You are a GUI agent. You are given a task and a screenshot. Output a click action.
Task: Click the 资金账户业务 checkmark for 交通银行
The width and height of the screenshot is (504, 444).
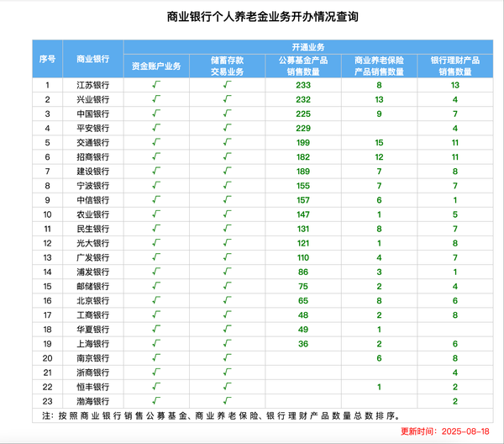[156, 142]
